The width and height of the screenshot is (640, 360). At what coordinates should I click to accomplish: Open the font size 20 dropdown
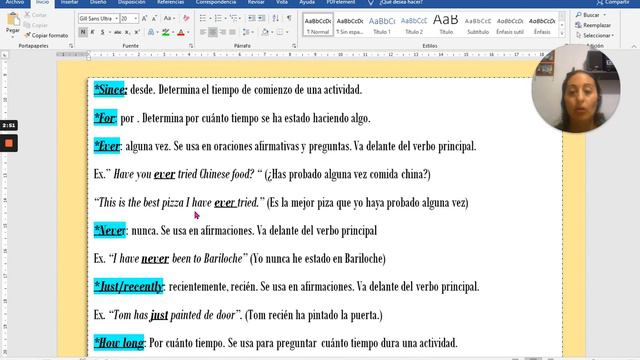tap(136, 18)
